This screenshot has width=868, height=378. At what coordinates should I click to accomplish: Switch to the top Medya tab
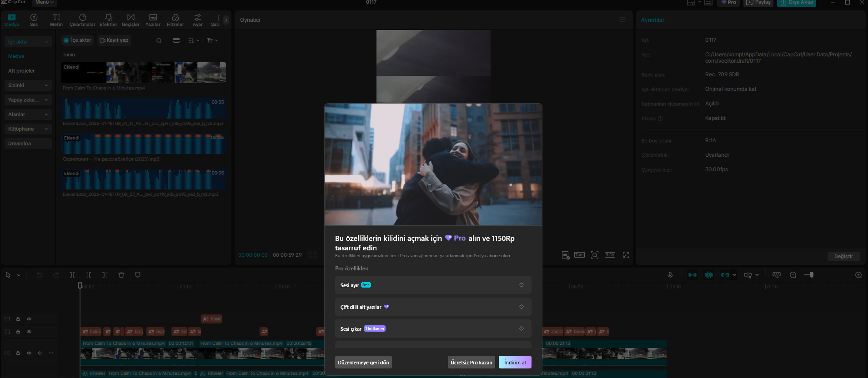[x=12, y=20]
